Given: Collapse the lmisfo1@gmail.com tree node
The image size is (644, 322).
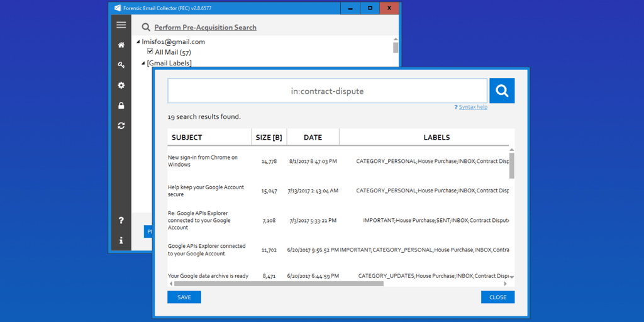Looking at the screenshot, I should pyautogui.click(x=138, y=42).
